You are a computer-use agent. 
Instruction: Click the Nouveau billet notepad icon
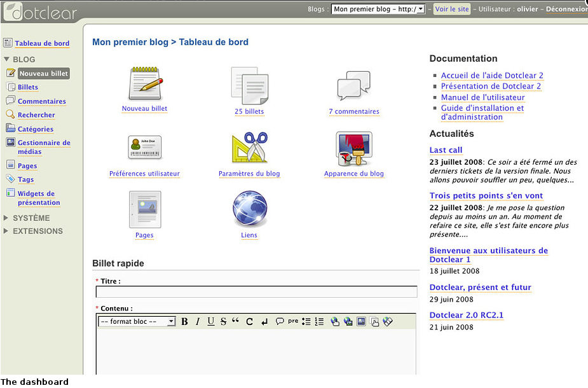coord(146,83)
